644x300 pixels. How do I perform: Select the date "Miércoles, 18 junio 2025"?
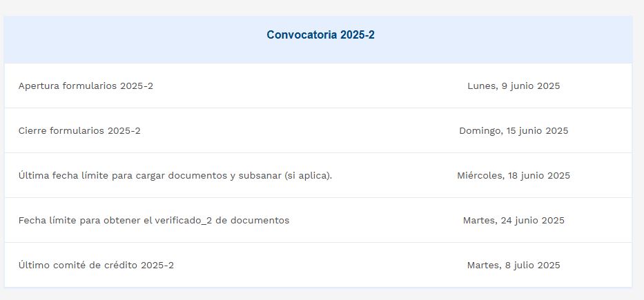coord(514,176)
